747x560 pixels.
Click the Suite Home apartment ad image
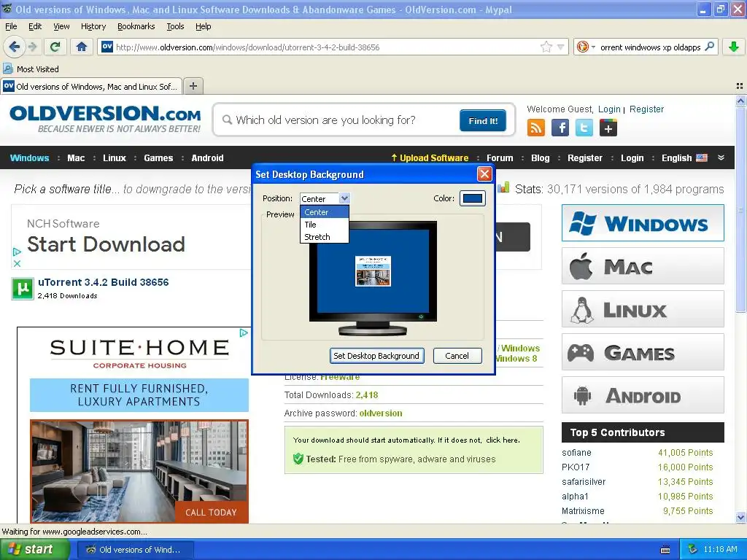(139, 471)
